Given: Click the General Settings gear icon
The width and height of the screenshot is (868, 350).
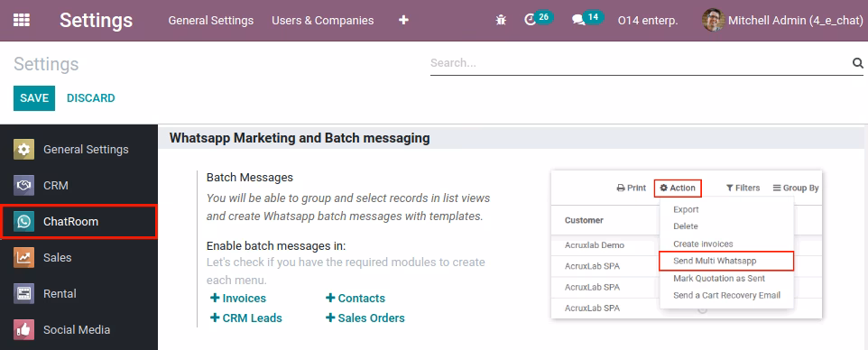Looking at the screenshot, I should click(x=23, y=150).
